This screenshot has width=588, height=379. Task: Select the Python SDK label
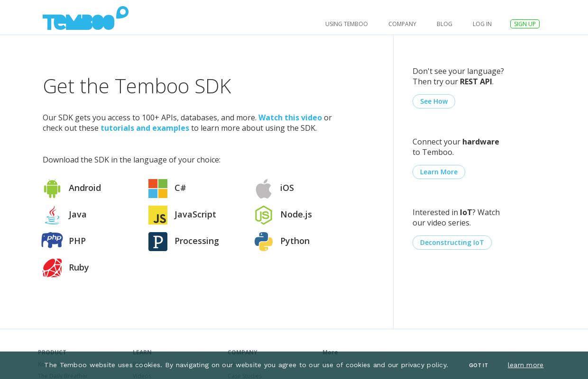coord(295,241)
